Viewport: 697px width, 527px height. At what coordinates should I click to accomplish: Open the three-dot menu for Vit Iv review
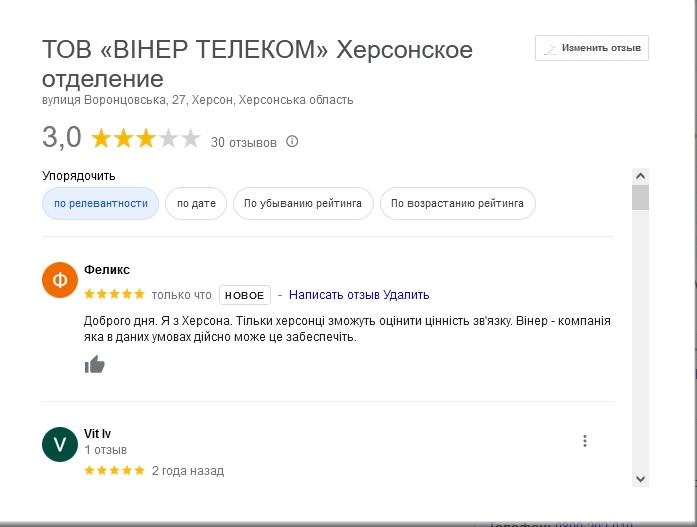click(x=585, y=441)
